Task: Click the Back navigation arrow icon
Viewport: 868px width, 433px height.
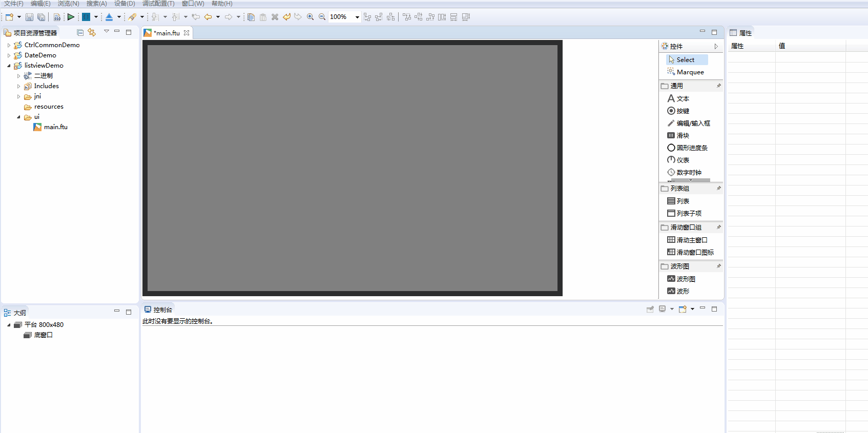Action: point(208,17)
